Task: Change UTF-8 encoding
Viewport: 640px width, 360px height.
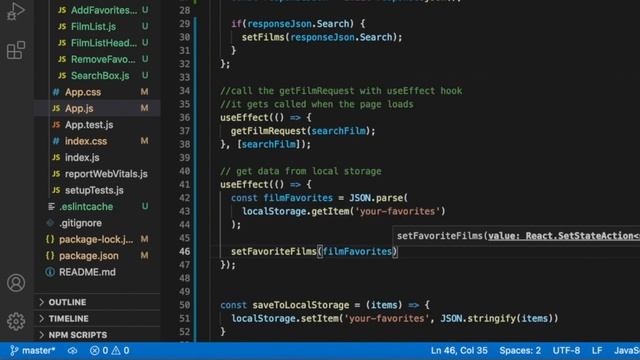Action: [566, 351]
